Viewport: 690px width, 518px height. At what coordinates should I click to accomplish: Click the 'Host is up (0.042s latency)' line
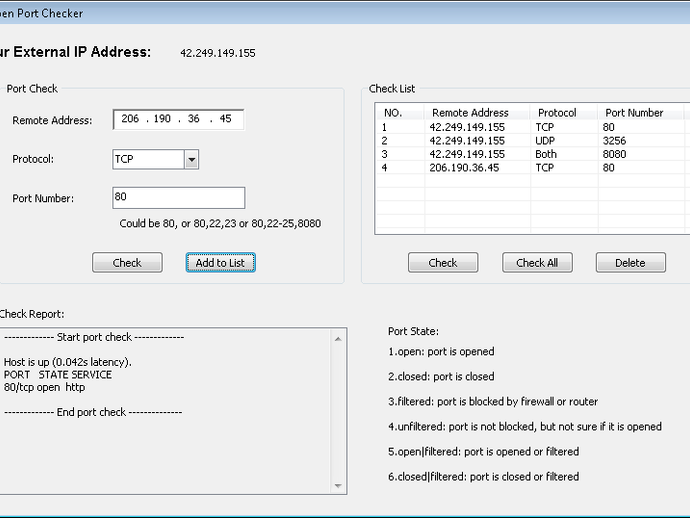(68, 362)
